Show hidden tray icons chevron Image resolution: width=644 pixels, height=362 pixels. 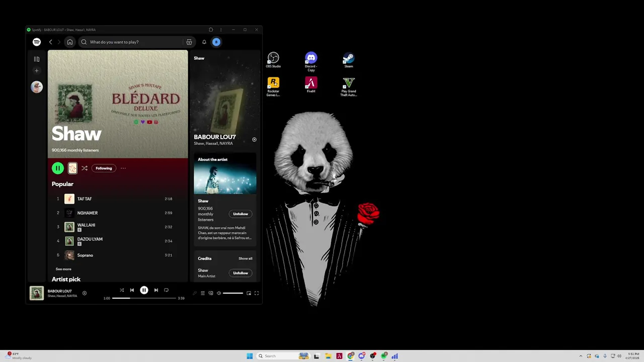click(581, 356)
